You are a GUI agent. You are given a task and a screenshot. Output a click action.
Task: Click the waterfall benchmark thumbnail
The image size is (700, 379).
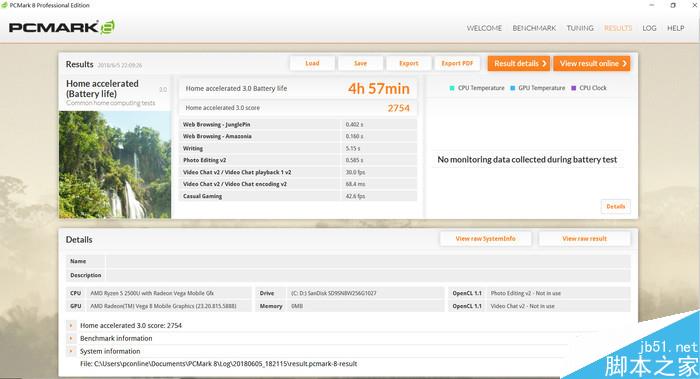[x=115, y=164]
